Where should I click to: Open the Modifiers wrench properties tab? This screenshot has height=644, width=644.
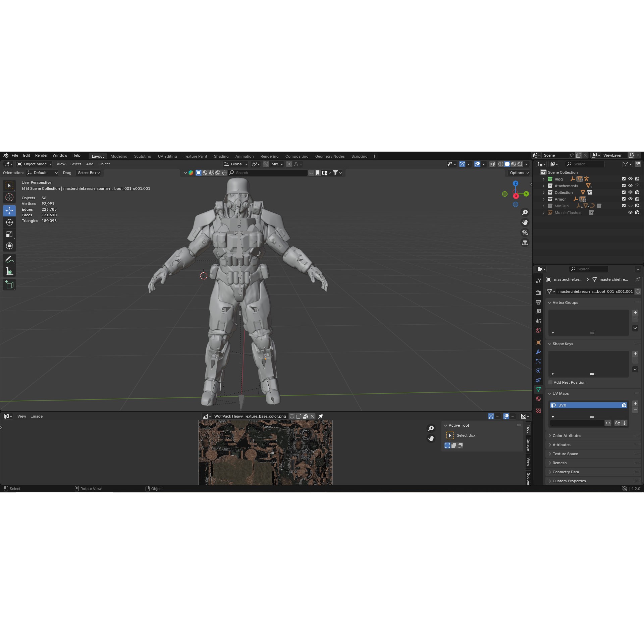click(x=538, y=352)
